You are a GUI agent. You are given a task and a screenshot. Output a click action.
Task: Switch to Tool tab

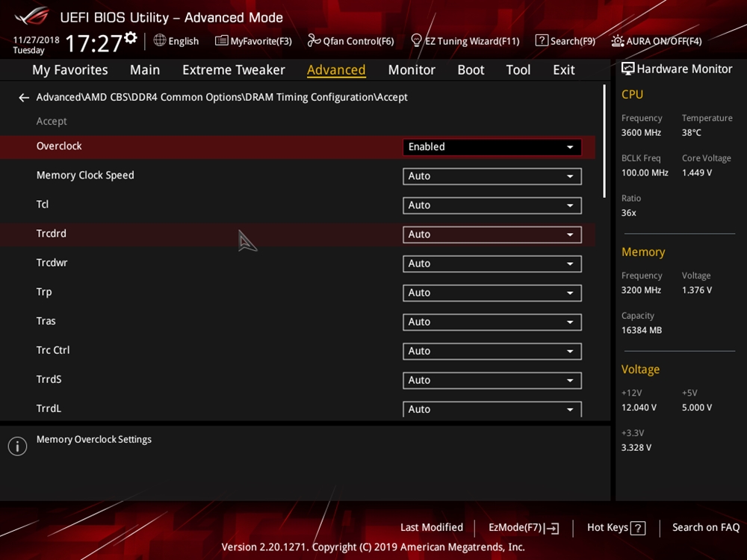[x=518, y=70]
